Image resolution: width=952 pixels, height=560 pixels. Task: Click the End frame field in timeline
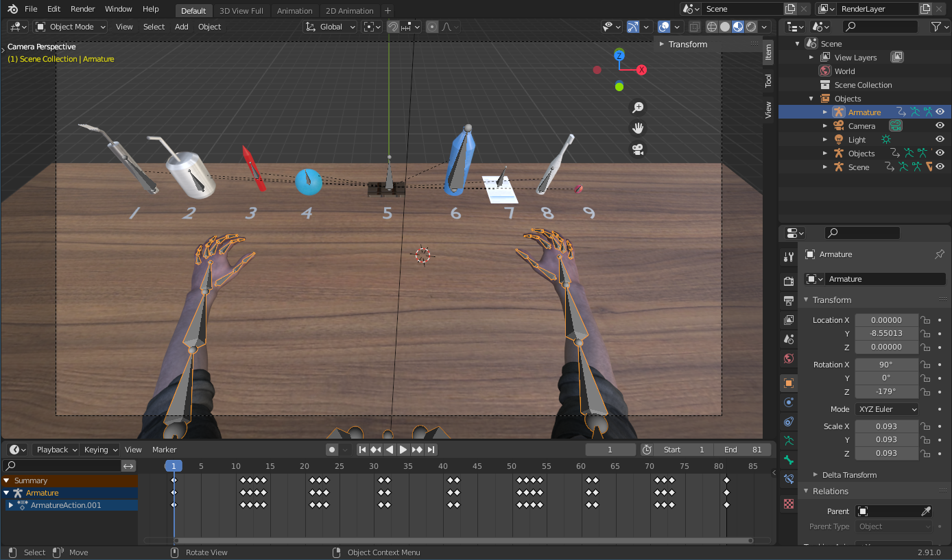coord(743,450)
